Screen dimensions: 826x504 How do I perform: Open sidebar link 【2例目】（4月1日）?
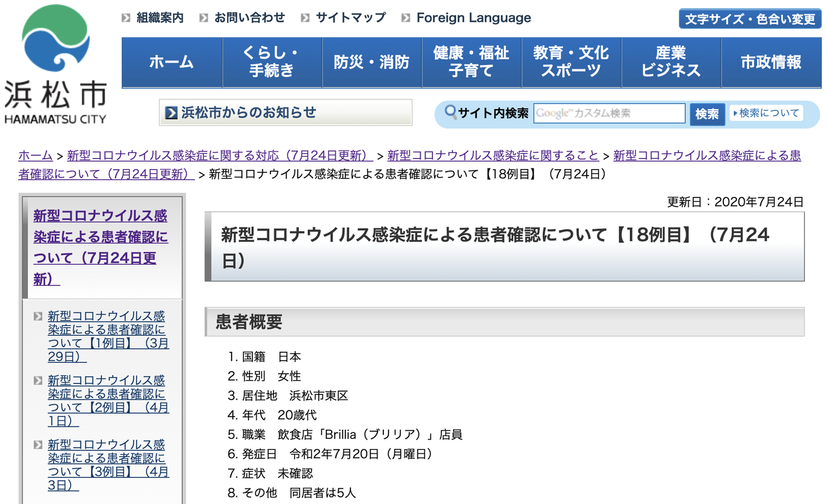pyautogui.click(x=108, y=401)
